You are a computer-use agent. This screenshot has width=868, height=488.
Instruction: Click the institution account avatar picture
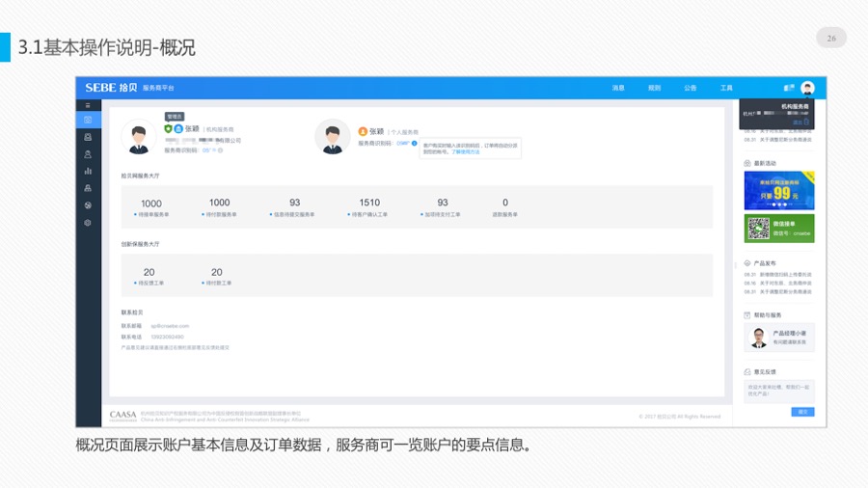click(x=138, y=137)
